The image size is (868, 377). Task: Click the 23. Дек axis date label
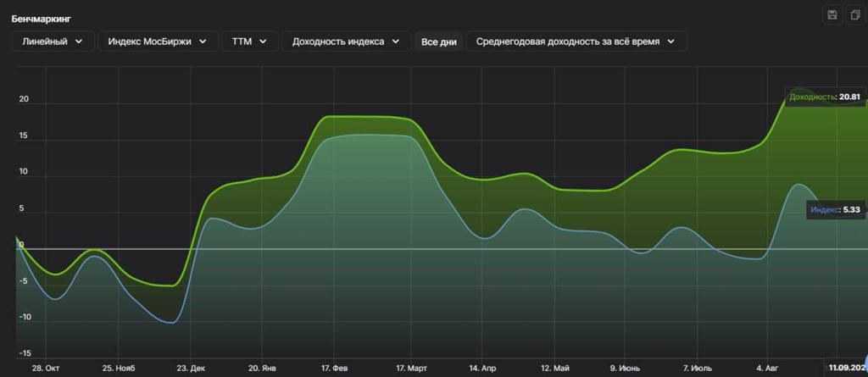(191, 369)
